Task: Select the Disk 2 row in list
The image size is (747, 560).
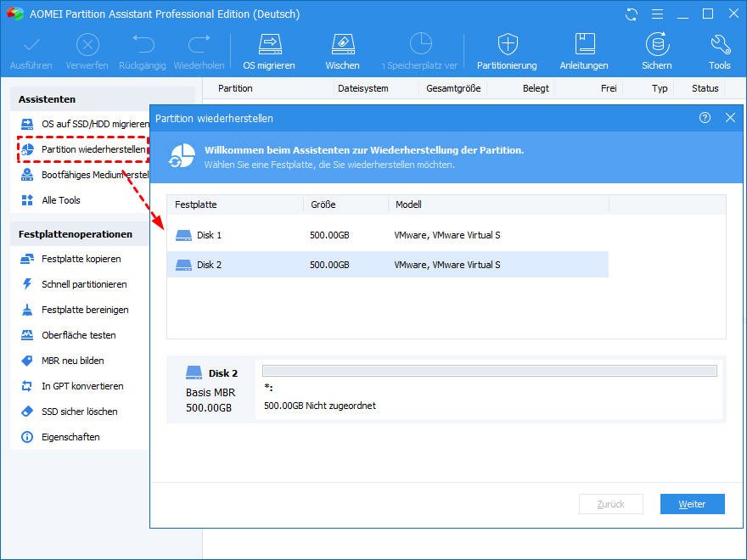Action: 388,265
